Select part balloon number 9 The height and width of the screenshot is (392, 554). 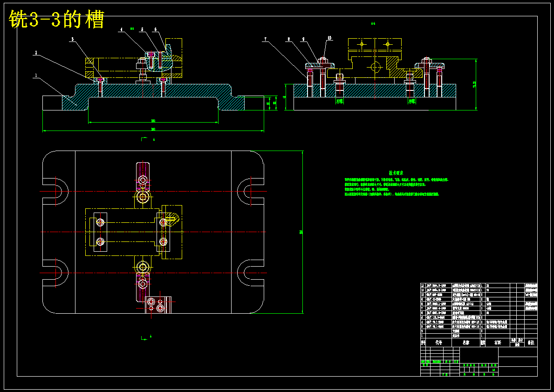[x=303, y=39]
